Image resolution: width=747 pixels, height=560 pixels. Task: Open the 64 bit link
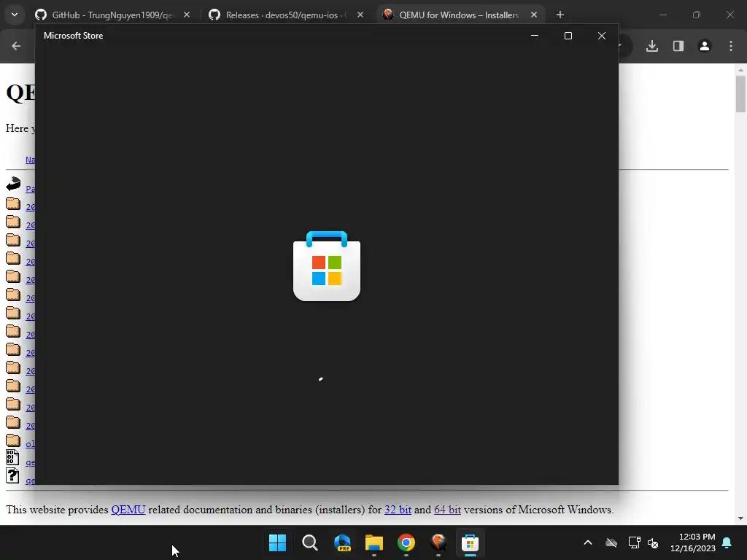[447, 510]
